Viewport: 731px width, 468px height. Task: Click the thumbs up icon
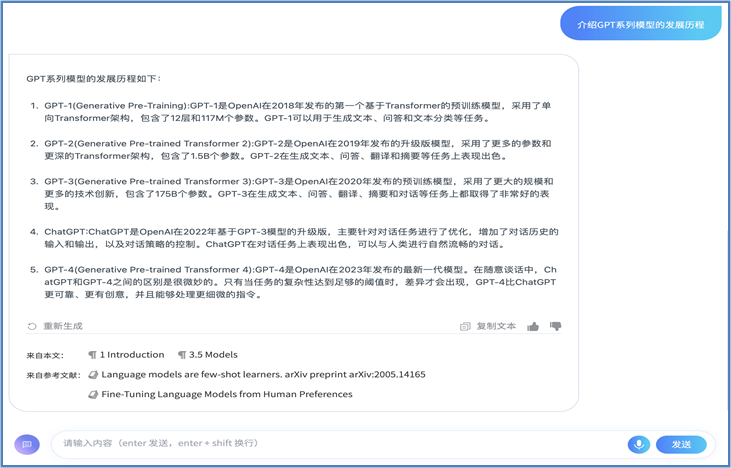[533, 326]
